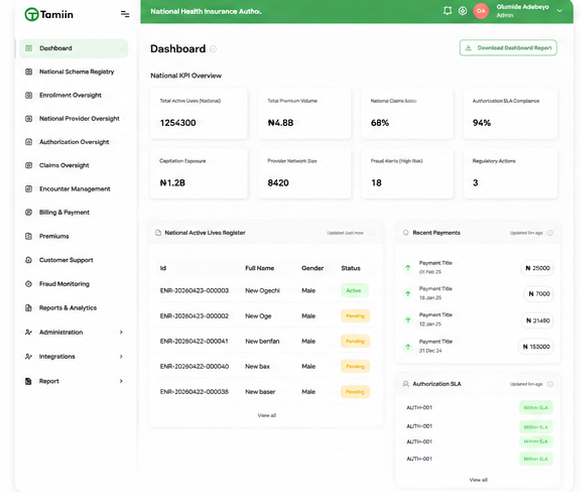The width and height of the screenshot is (581, 492).
Task: Click the Provider Network Size value 8420
Action: tap(278, 183)
